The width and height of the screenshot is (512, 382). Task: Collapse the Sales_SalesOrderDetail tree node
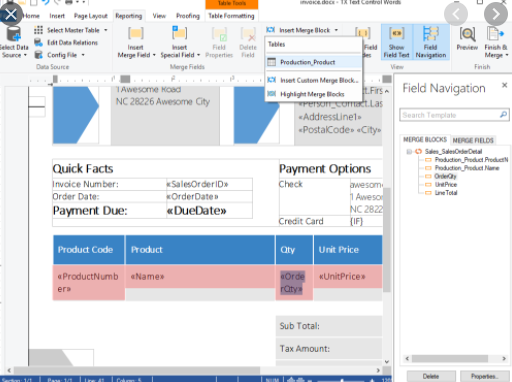(409, 152)
